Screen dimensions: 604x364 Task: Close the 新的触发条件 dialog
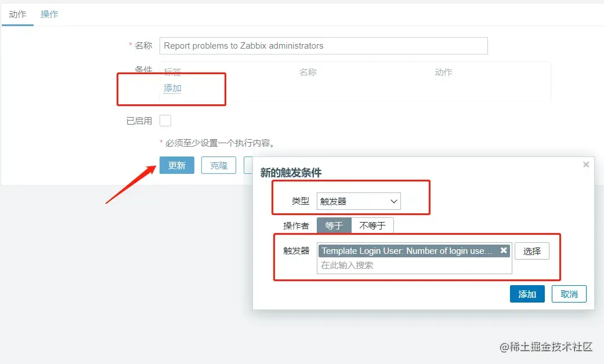point(586,165)
